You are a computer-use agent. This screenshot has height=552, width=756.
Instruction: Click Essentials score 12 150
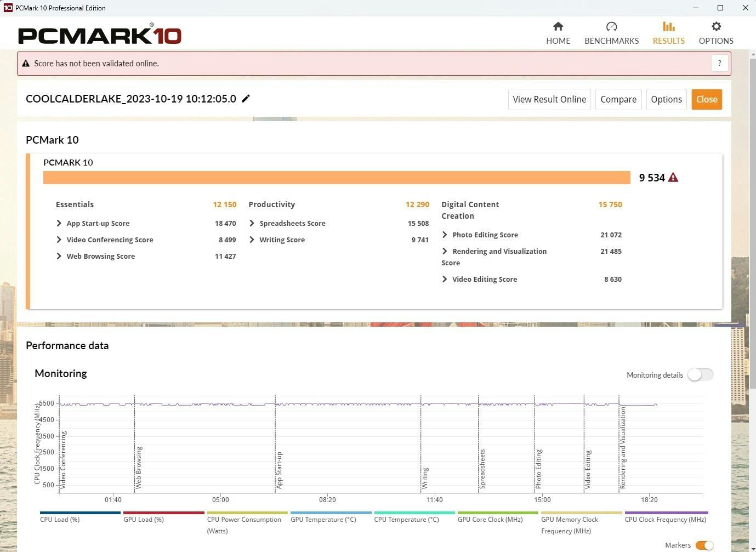click(225, 204)
